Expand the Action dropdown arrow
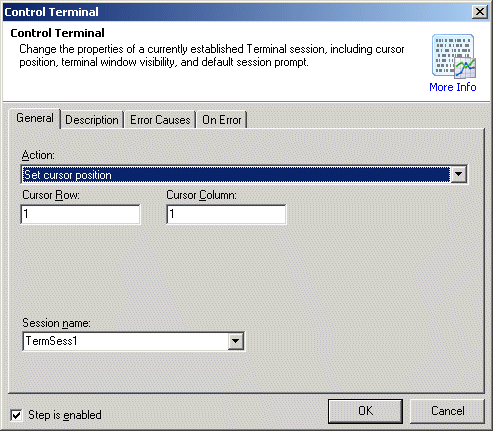The width and height of the screenshot is (493, 431). [459, 174]
